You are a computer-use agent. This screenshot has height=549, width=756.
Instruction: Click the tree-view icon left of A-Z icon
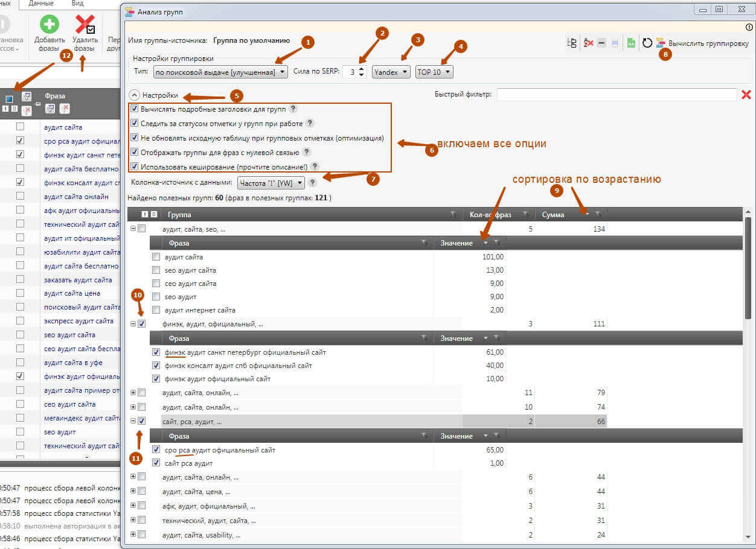[573, 43]
